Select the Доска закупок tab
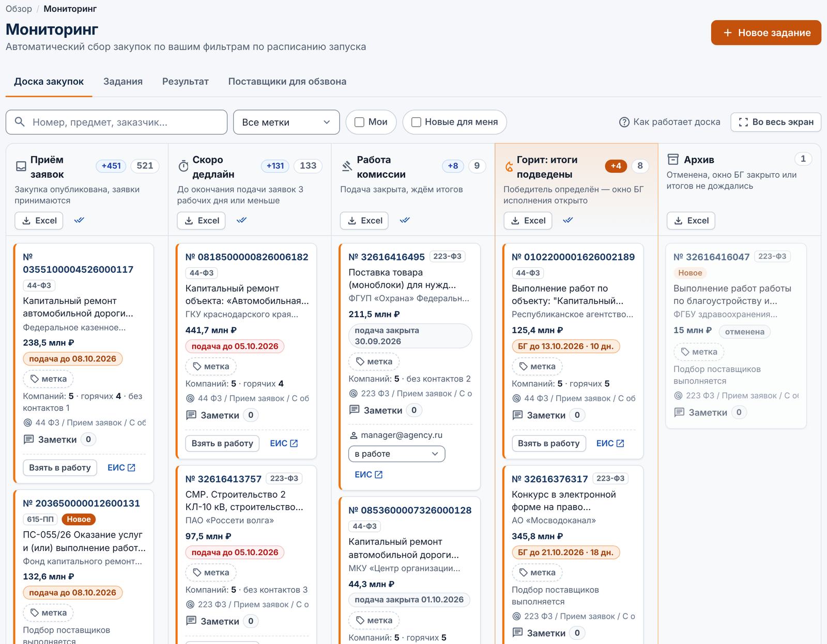Image resolution: width=827 pixels, height=644 pixels. 49,82
